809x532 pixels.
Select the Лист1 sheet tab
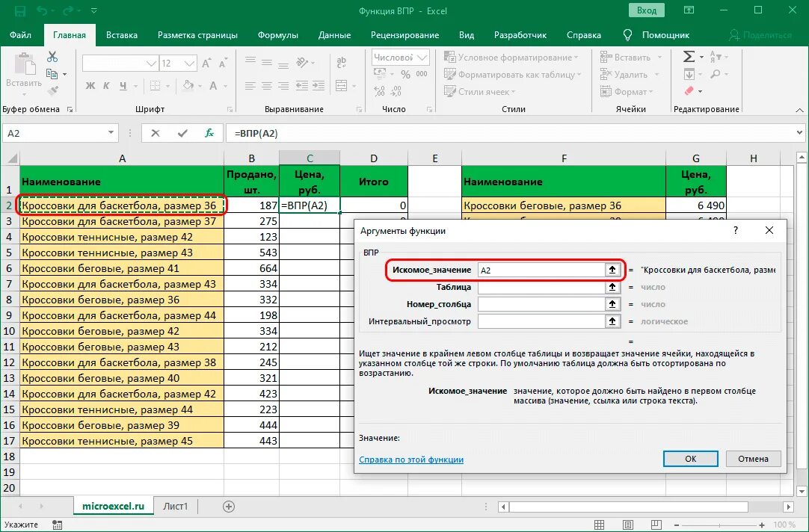(x=176, y=507)
